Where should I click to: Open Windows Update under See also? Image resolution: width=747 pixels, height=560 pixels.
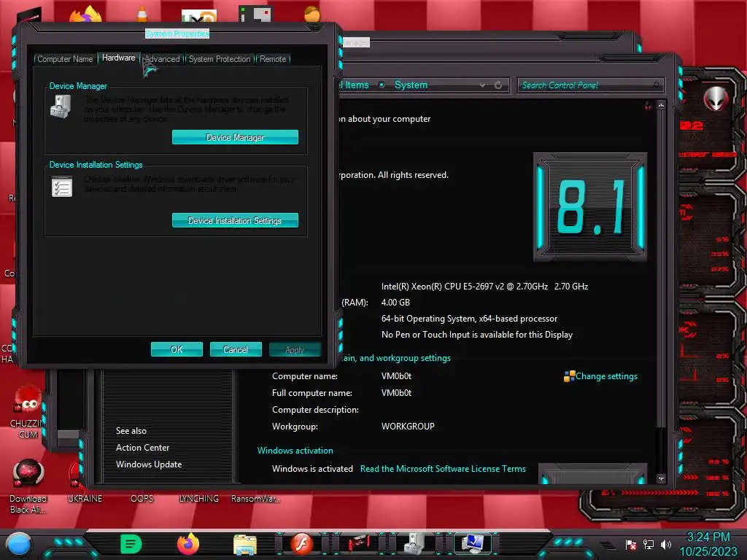[x=149, y=464]
